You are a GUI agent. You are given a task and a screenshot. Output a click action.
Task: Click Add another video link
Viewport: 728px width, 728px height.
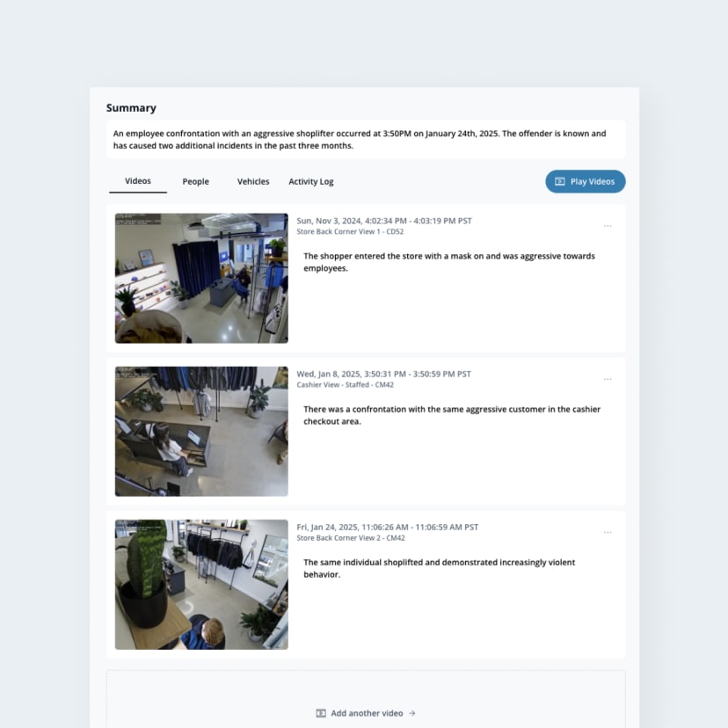point(366,713)
